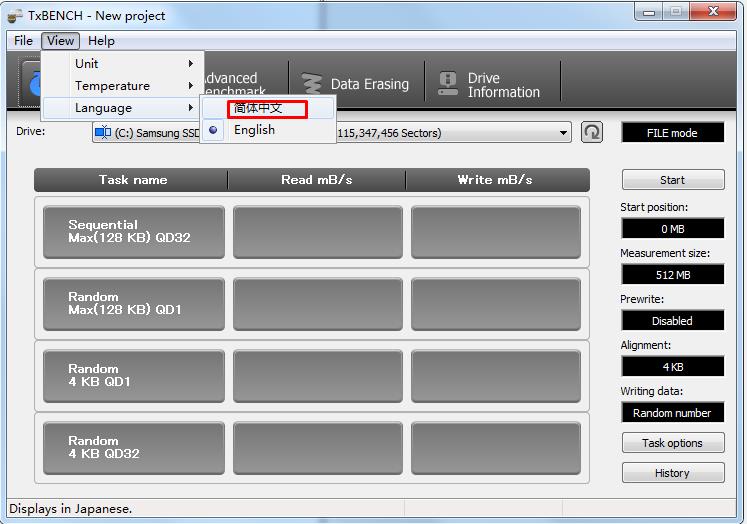Click the FILE mode field
This screenshot has height=524, width=747.
672,133
